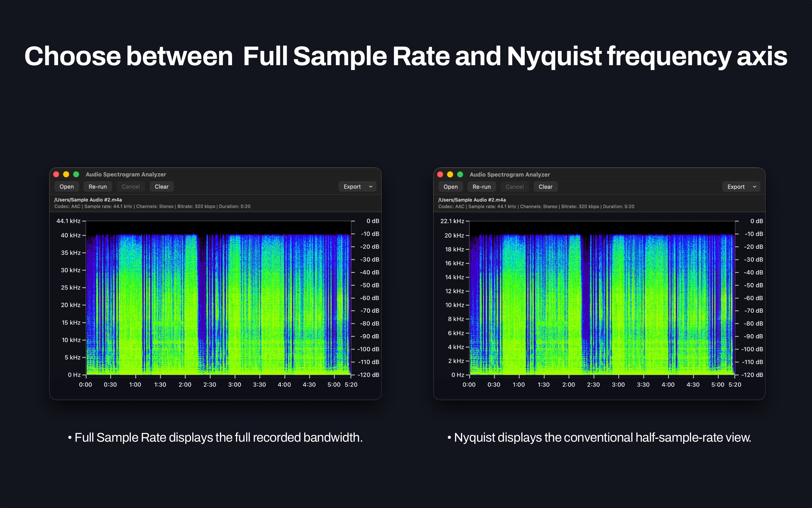Click the 3:00 time label in right window
The image size is (812, 508).
coord(618,384)
